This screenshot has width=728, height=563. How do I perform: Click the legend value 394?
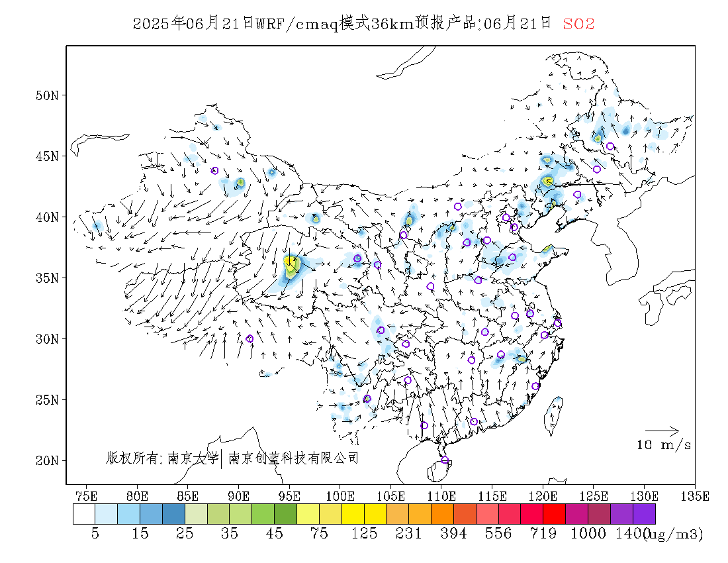453,533
